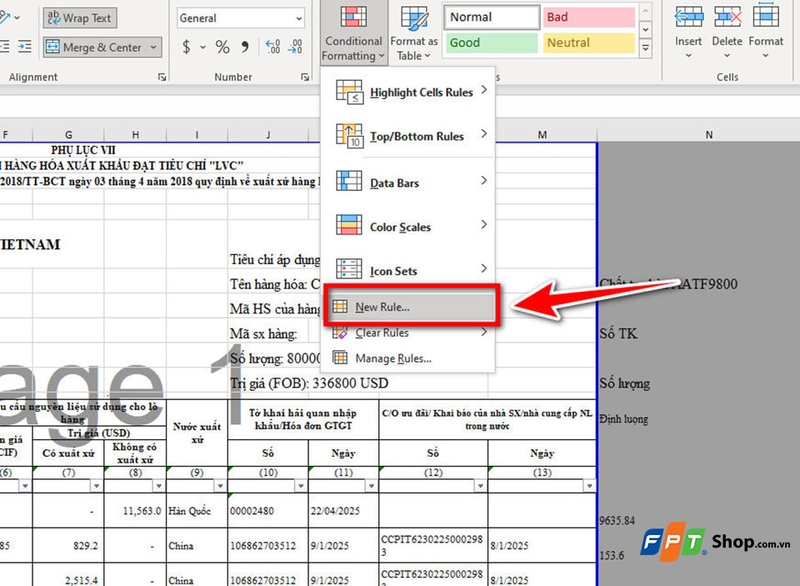Screen dimensions: 800x586
Task: Open filter dropdown under column (11)
Action: pos(371,486)
